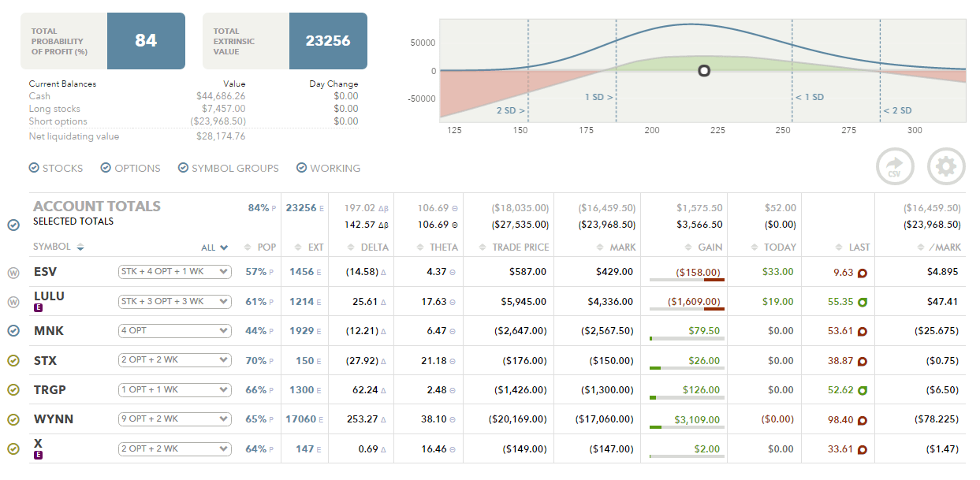Toggle the OPTIONS filter checkbox

click(x=106, y=168)
